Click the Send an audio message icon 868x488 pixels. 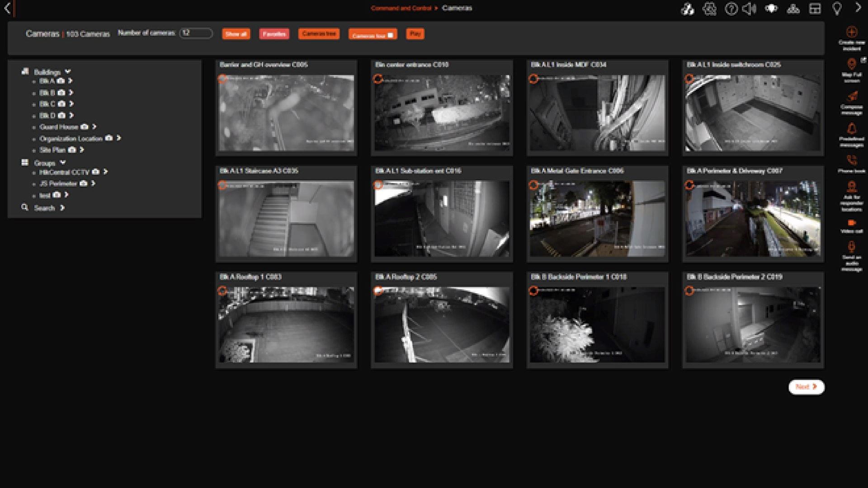[x=851, y=247]
